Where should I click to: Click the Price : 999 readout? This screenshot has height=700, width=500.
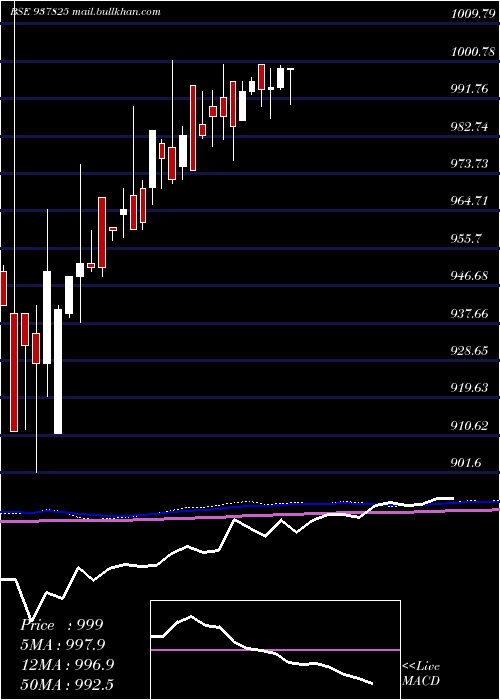tap(62, 625)
